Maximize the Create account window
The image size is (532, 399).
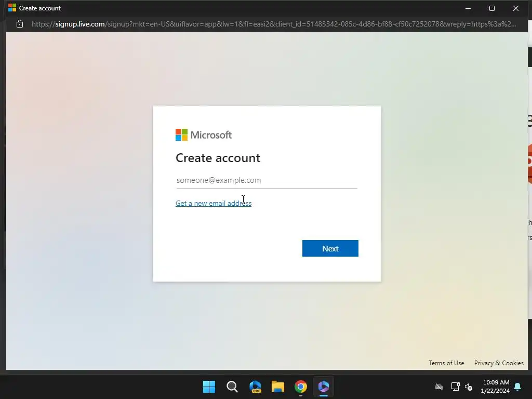click(492, 8)
